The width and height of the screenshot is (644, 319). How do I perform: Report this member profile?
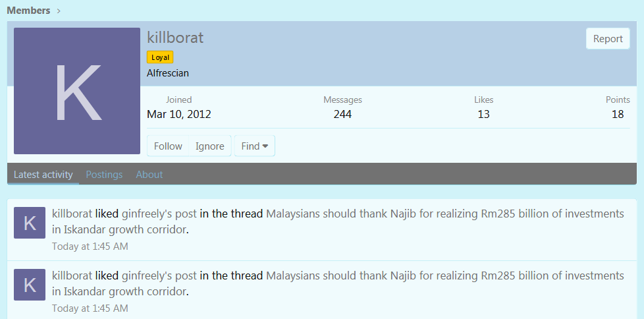(608, 39)
